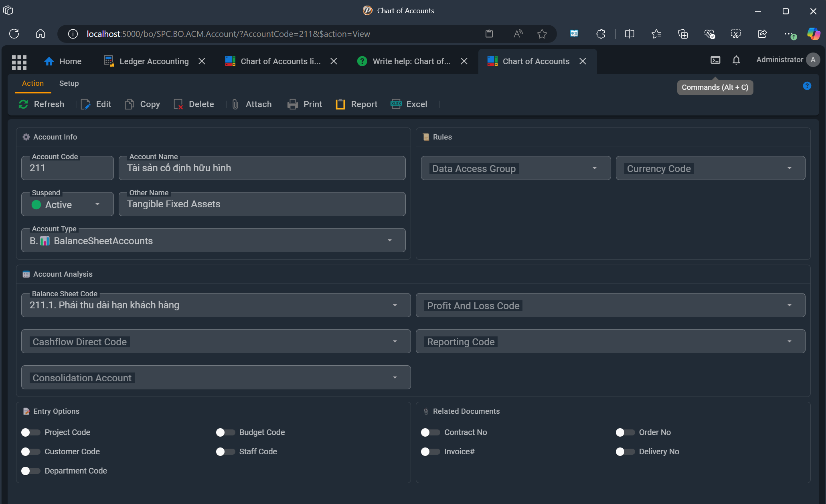Image resolution: width=826 pixels, height=504 pixels.
Task: Open the Chart of Accounts list tab
Action: coord(273,61)
